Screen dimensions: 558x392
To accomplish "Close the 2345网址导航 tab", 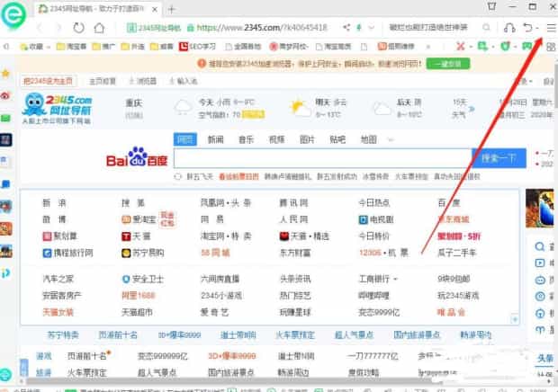I will [x=155, y=10].
